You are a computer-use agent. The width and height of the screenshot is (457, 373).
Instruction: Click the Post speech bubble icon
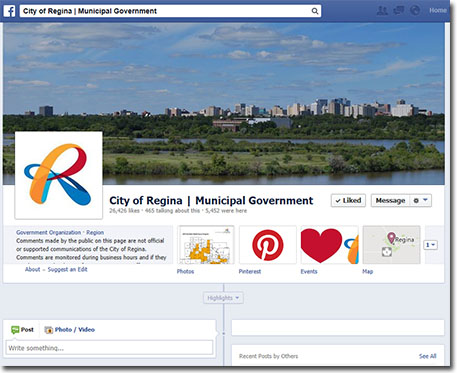click(x=15, y=330)
